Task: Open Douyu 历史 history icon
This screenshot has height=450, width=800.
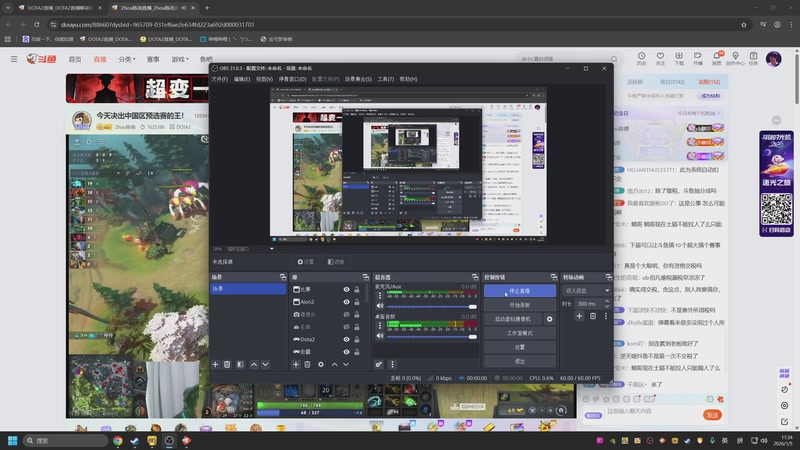Action: [641, 58]
